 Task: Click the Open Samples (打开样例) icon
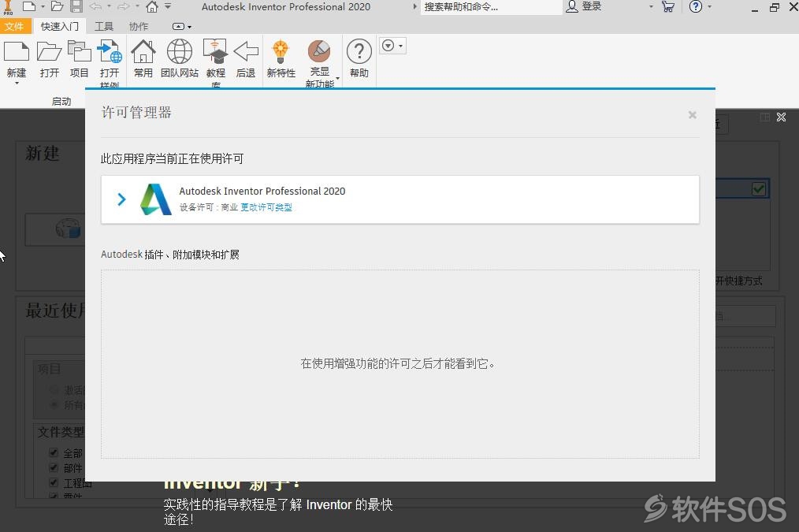(x=110, y=52)
